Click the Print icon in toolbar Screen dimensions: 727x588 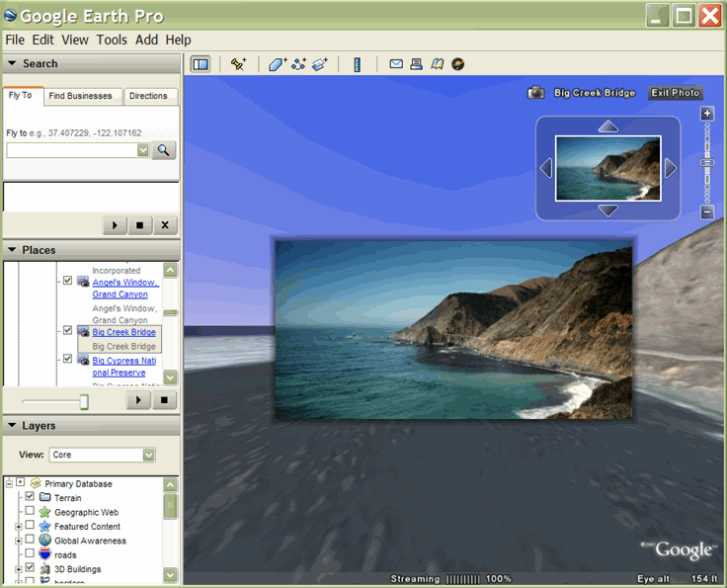(417, 64)
